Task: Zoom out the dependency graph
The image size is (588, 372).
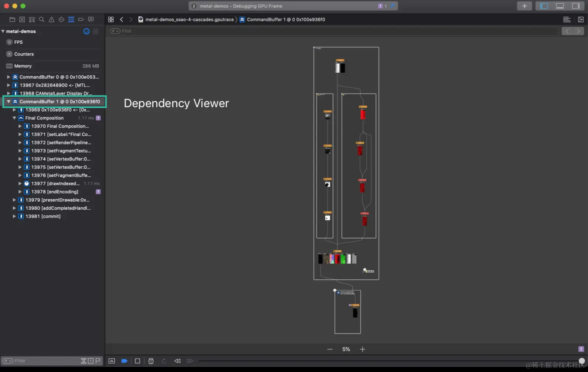Action: coord(330,349)
